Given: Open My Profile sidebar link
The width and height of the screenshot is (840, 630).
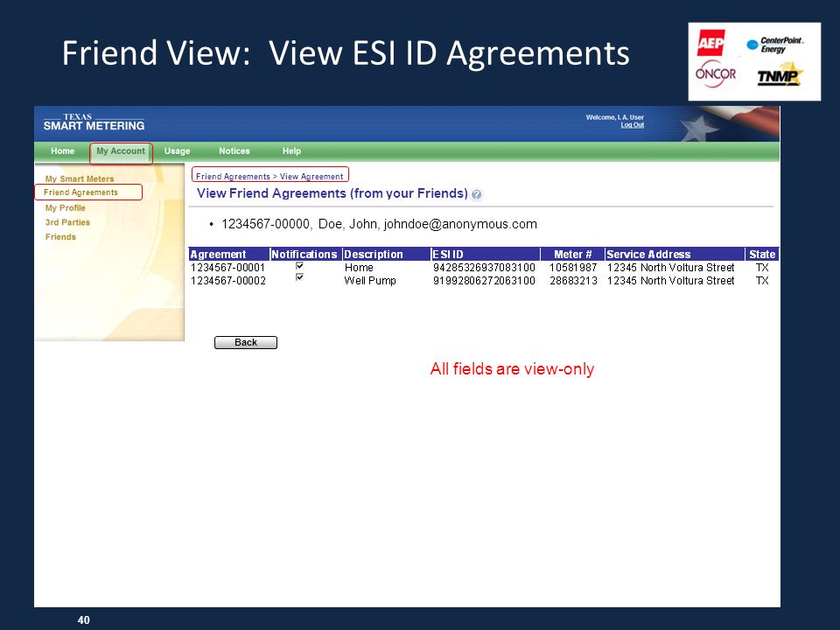Looking at the screenshot, I should pyautogui.click(x=66, y=208).
